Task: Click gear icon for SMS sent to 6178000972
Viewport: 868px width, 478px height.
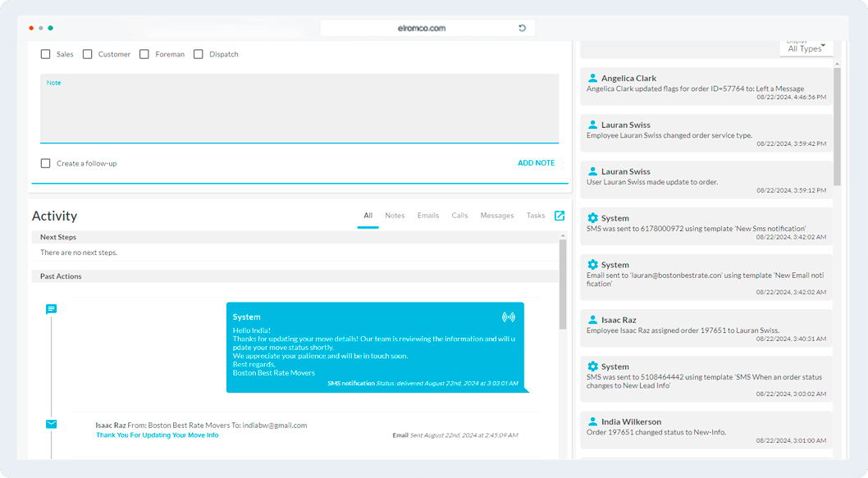Action: coord(592,218)
